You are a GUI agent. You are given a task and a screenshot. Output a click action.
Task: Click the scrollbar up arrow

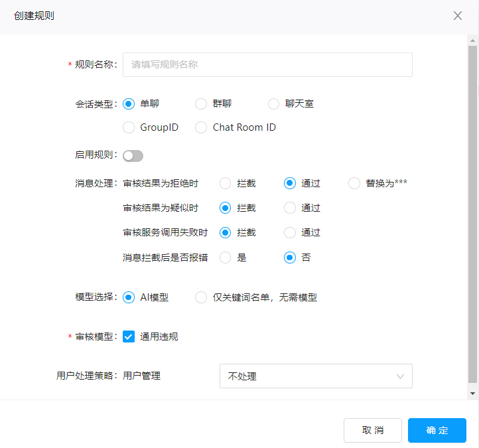point(472,40)
